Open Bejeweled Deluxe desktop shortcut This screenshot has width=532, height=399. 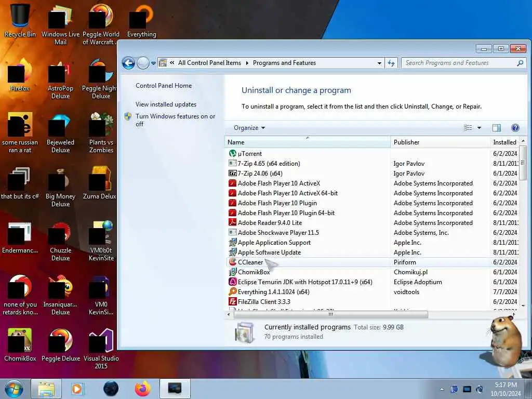pyautogui.click(x=60, y=132)
